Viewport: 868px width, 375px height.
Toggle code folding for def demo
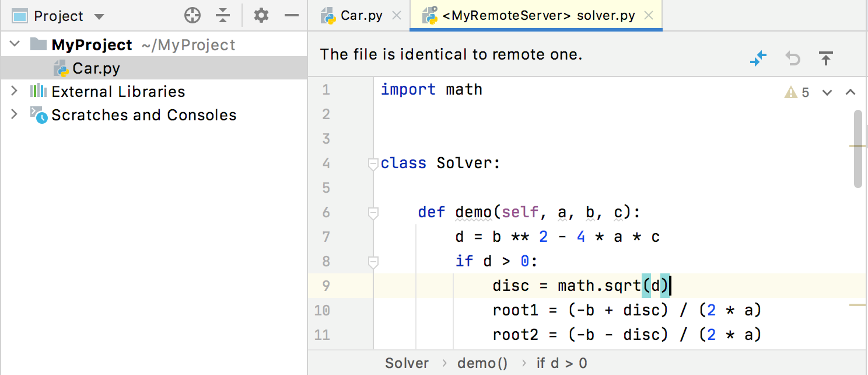click(373, 213)
